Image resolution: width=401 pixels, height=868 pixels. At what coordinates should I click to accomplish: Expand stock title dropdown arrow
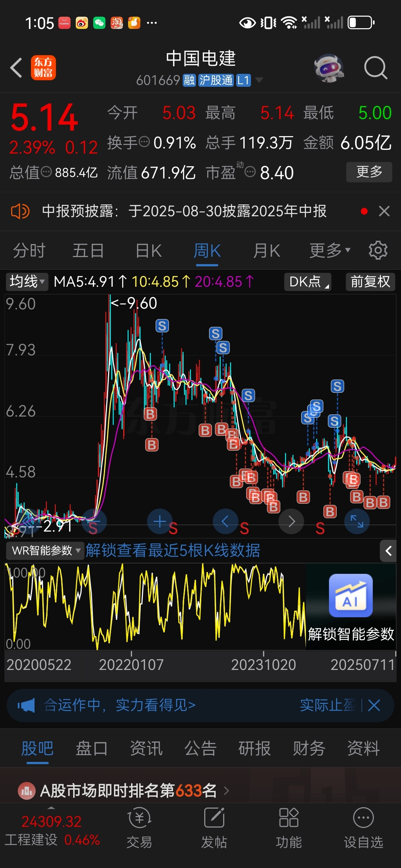(259, 80)
